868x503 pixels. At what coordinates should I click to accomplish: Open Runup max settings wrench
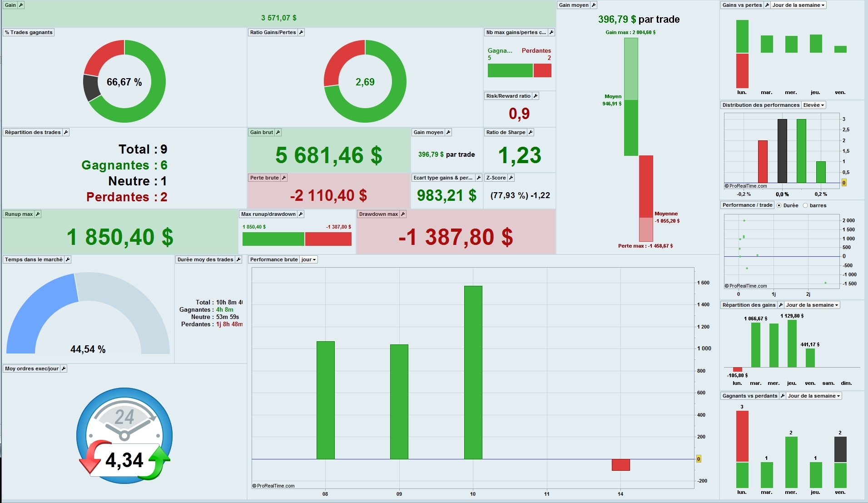tap(38, 214)
